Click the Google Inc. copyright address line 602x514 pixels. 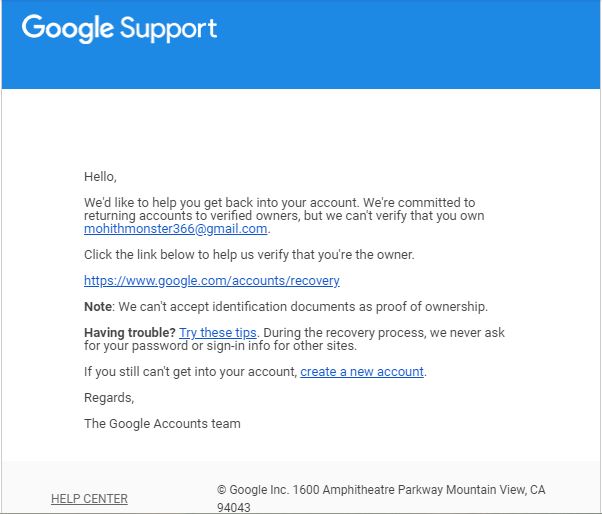[x=381, y=490]
